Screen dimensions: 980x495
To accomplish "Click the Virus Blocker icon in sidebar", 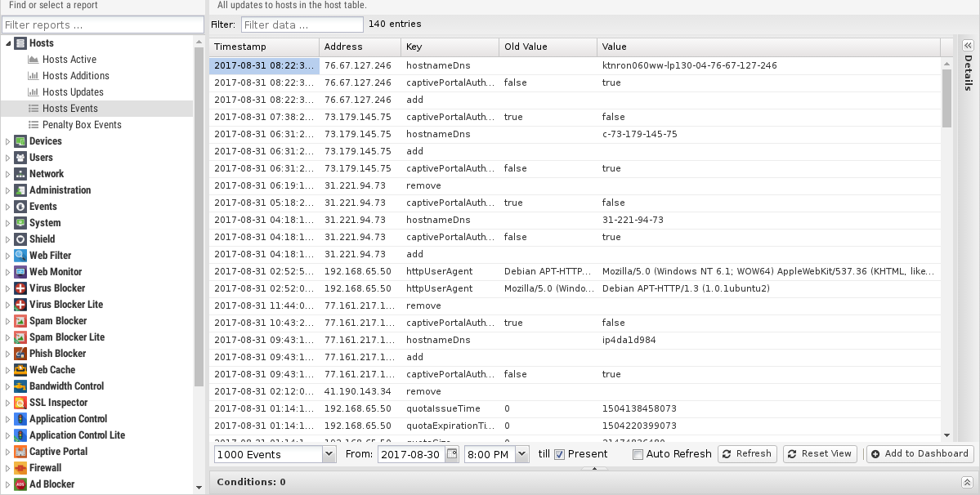I will point(20,288).
